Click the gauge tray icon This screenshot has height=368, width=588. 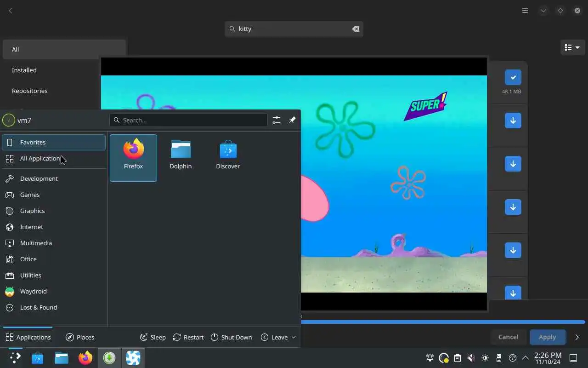coord(513,358)
